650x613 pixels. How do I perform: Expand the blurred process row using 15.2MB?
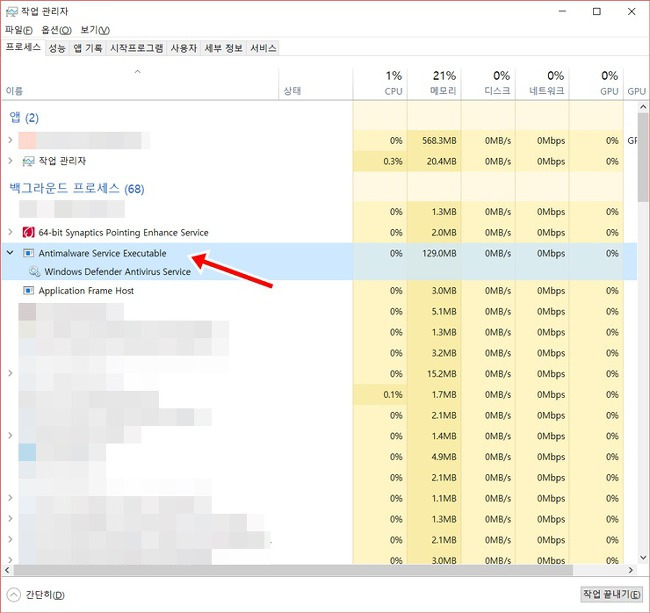coord(10,373)
